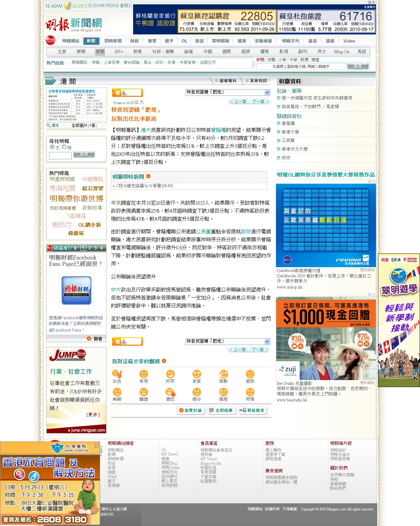Image resolution: width=420 pixels, height=526 pixels.
Task: Click the 放大 magnifier zoom icon
Action: tap(49, 125)
